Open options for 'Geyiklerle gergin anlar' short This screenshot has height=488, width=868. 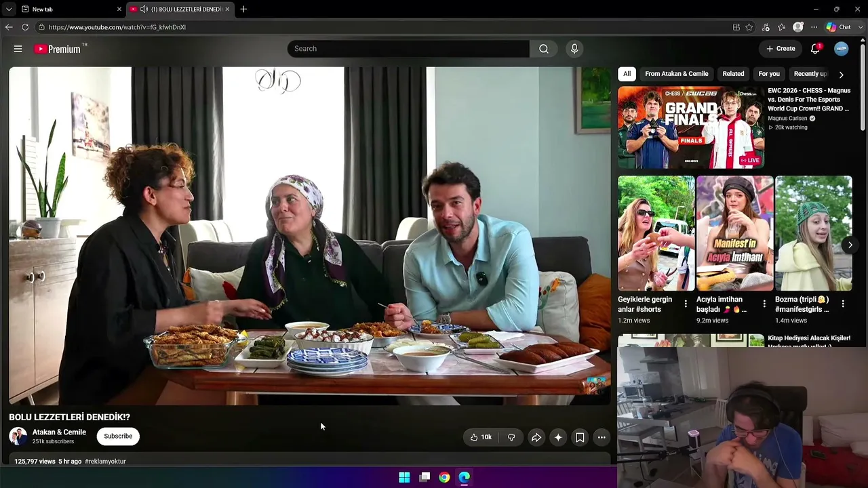686,304
